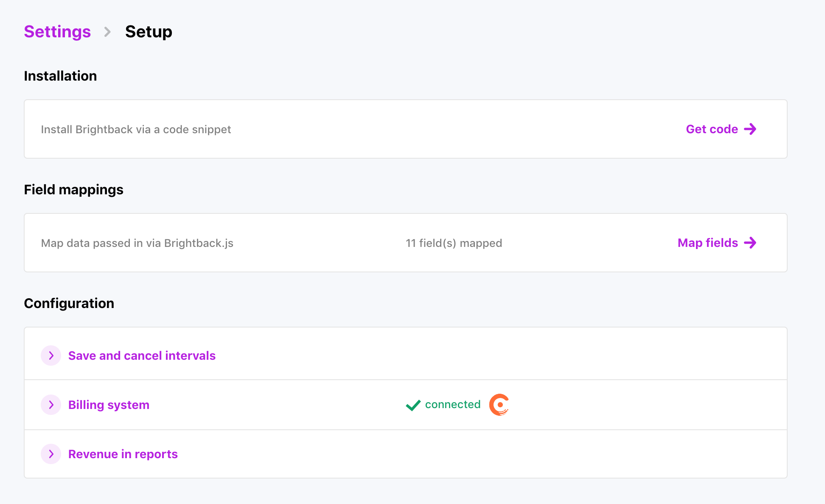Click the connected status label
Screen dimensions: 825x504
(x=453, y=405)
